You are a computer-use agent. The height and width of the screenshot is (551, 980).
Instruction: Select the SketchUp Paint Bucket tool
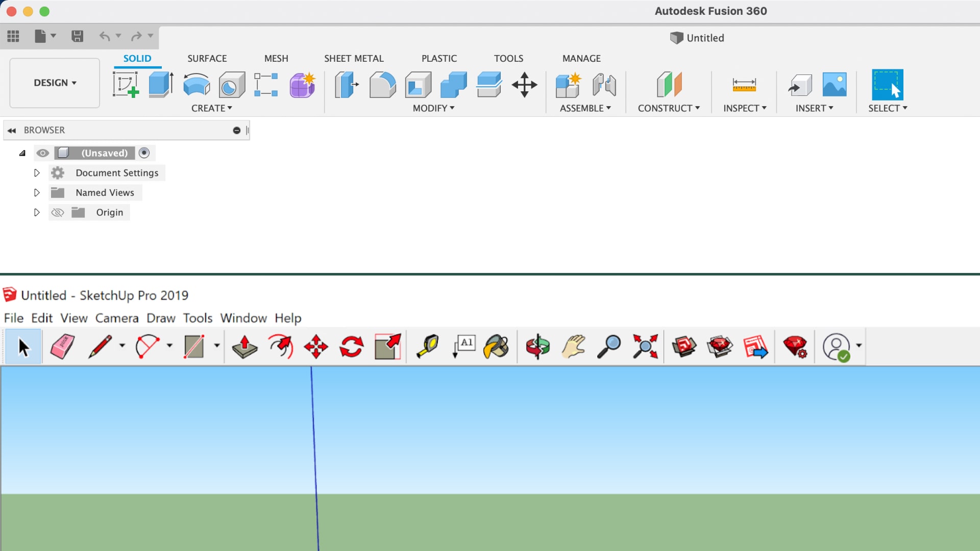pos(496,347)
